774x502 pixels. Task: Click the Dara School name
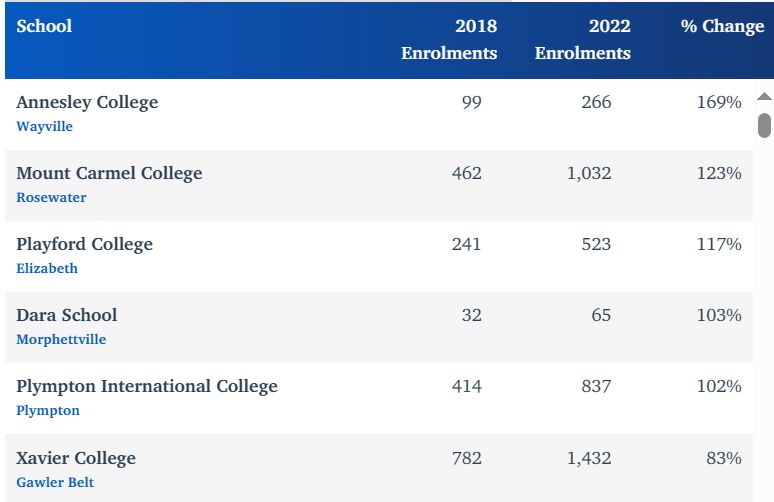coord(67,315)
